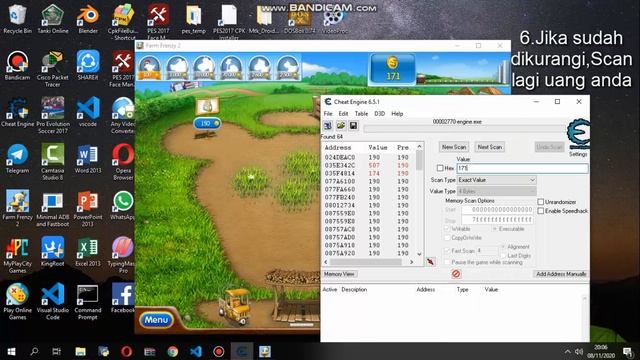Screen dimensions: 640x360
Task: Open File Explorer from the taskbar
Action: [80, 351]
